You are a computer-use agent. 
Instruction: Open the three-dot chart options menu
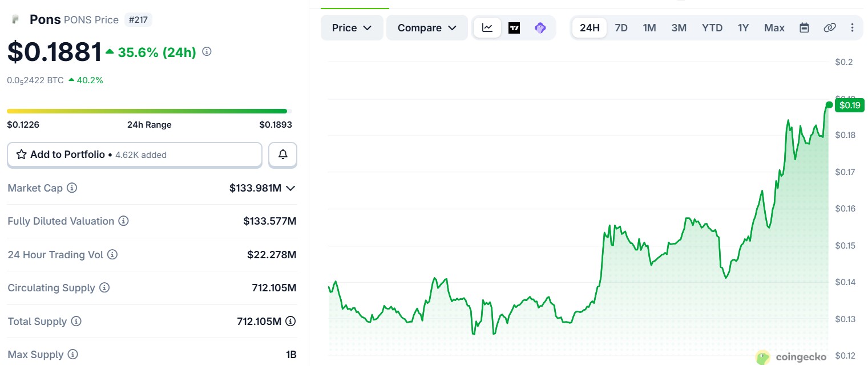[x=853, y=27]
